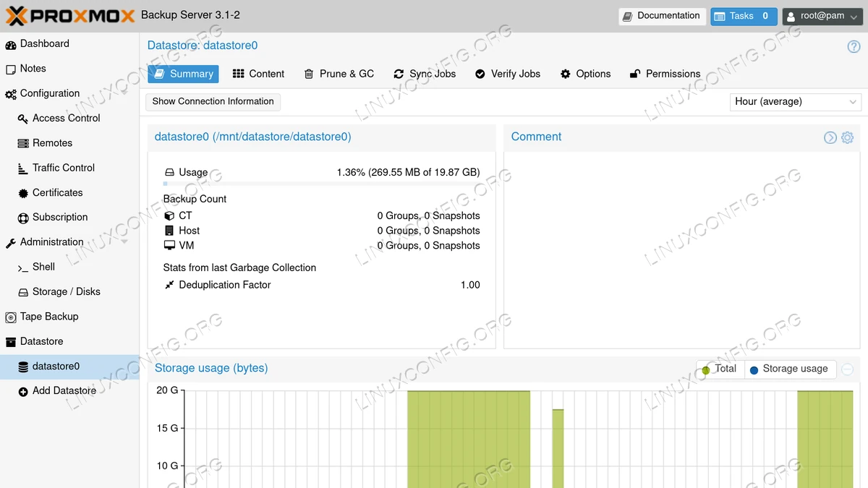868x488 pixels.
Task: Click the Usage disk icon
Action: [x=169, y=173]
